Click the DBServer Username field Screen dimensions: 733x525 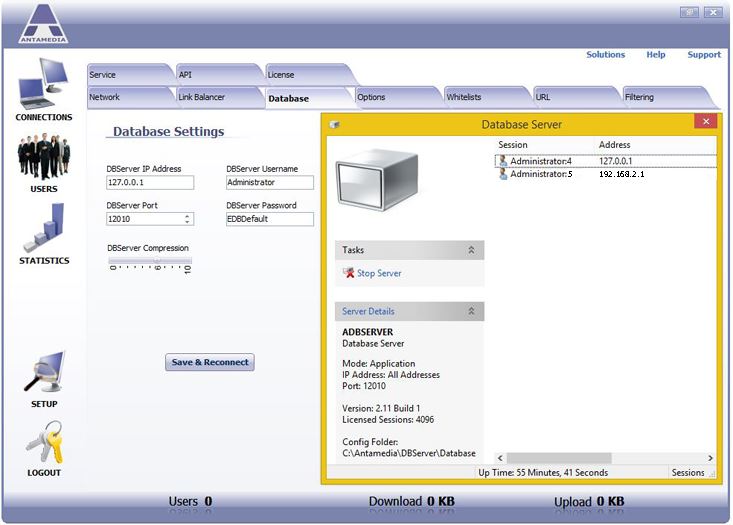[x=270, y=182]
